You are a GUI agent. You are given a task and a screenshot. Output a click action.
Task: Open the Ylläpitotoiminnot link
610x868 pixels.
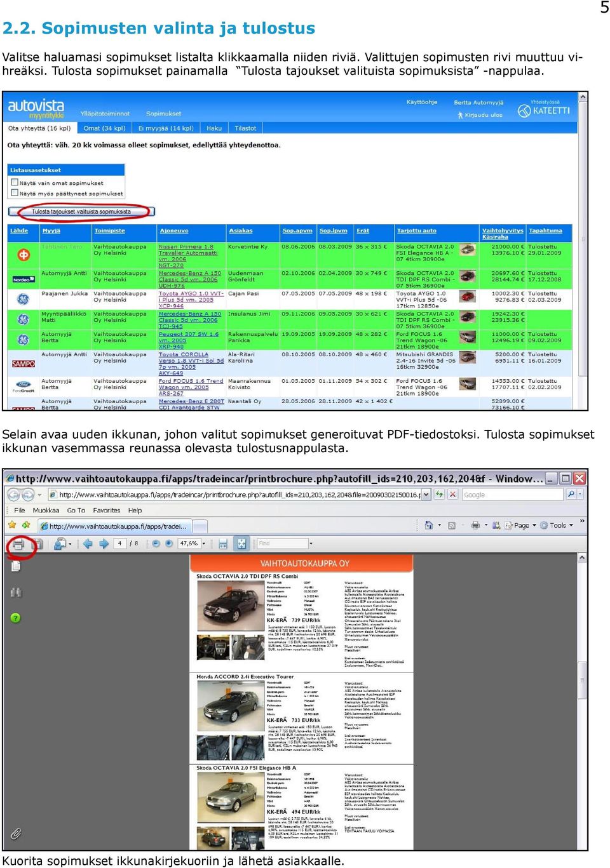105,114
